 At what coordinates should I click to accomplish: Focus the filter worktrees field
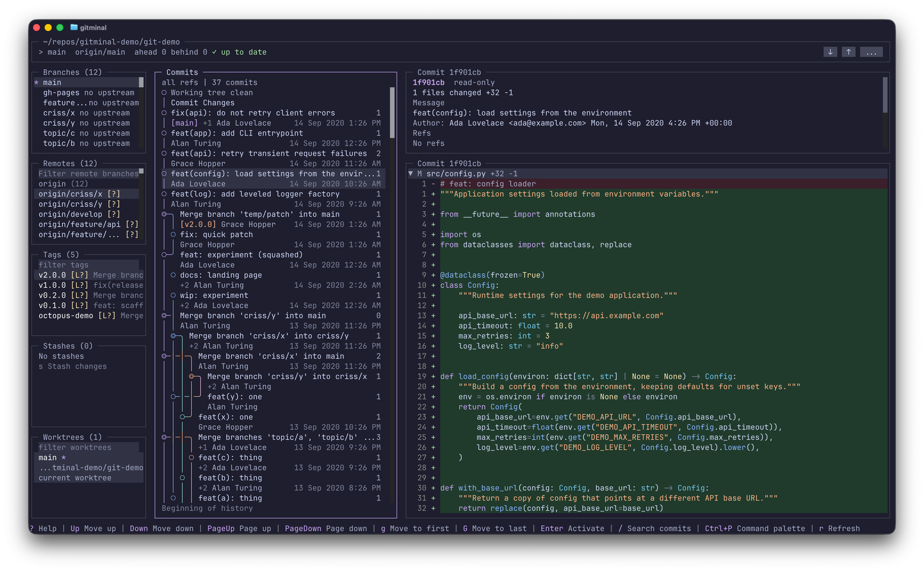88,447
